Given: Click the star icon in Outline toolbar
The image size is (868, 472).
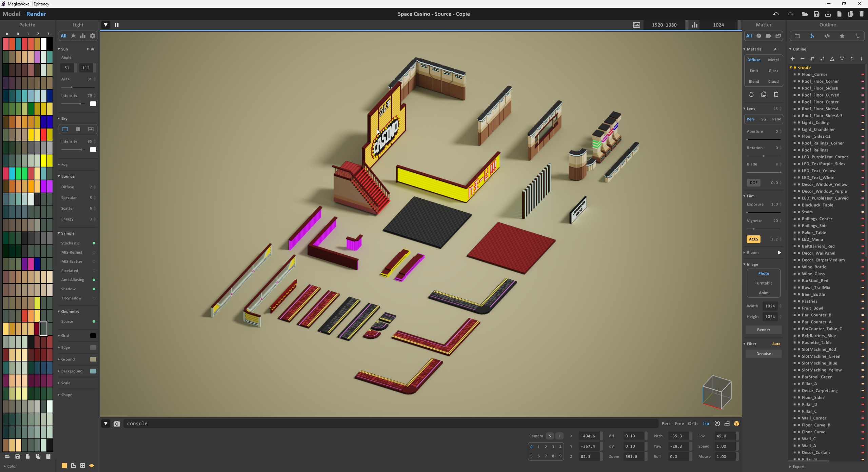Looking at the screenshot, I should [x=842, y=36].
